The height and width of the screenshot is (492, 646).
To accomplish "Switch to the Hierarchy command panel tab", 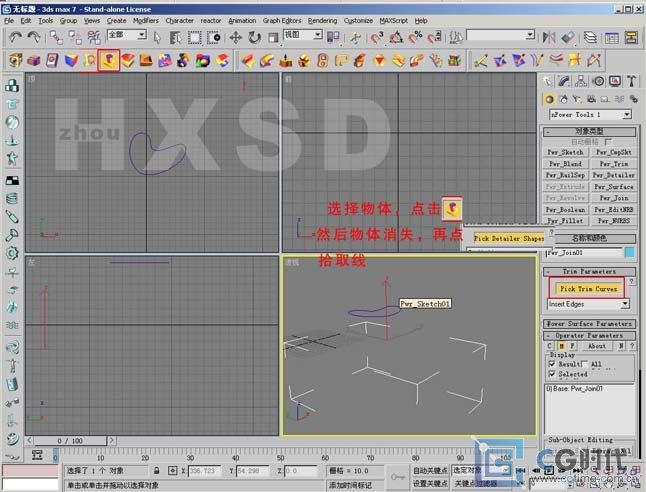I will 581,81.
